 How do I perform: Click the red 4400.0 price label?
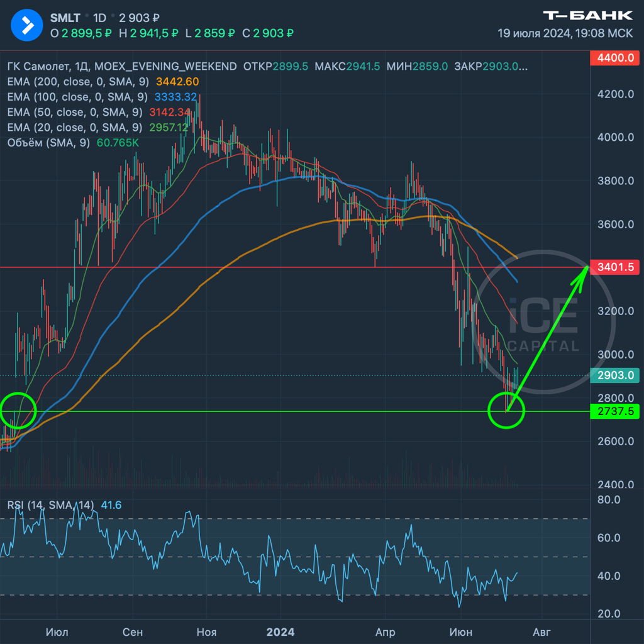pos(615,57)
